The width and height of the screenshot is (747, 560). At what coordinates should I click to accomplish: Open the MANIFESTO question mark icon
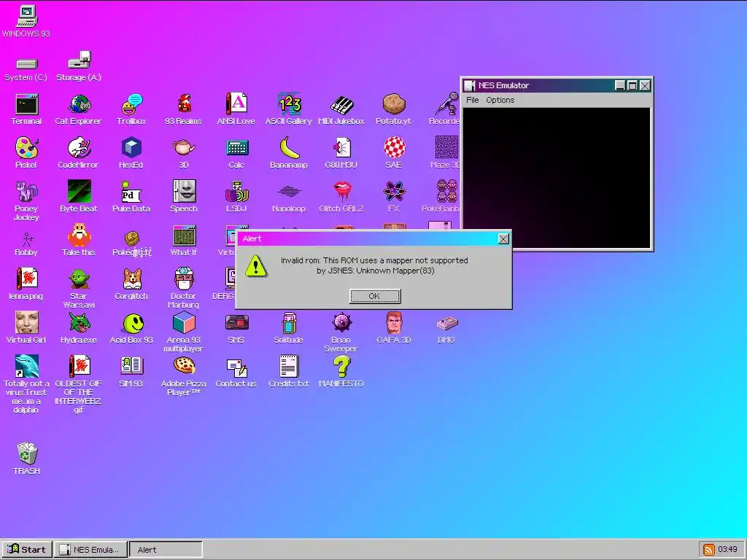(x=341, y=366)
